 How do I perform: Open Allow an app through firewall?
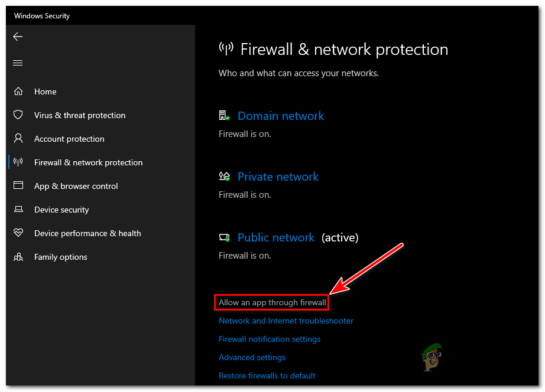(x=271, y=302)
